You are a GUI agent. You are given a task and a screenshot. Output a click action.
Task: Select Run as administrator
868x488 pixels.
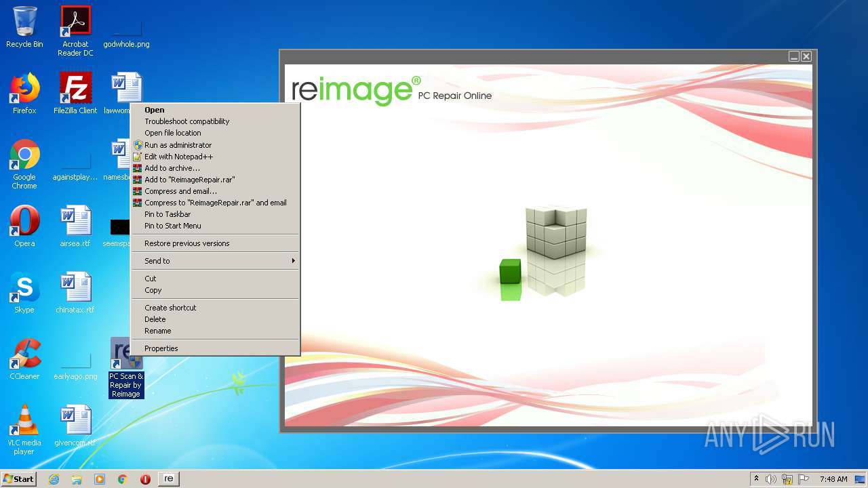coord(215,145)
